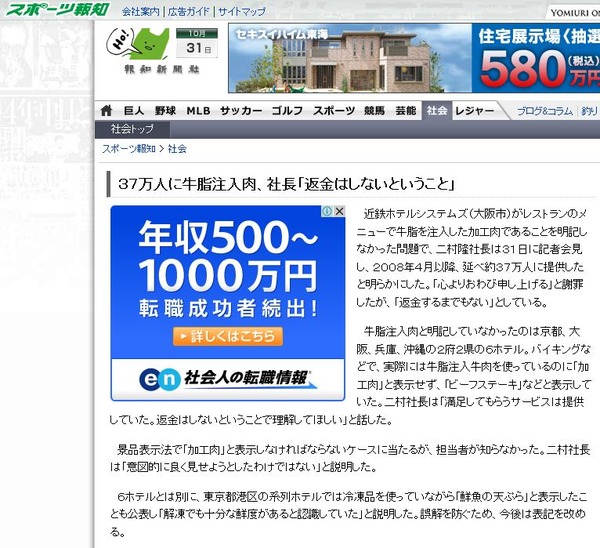
Task: Open the スポーツ navigation tab
Action: [334, 111]
